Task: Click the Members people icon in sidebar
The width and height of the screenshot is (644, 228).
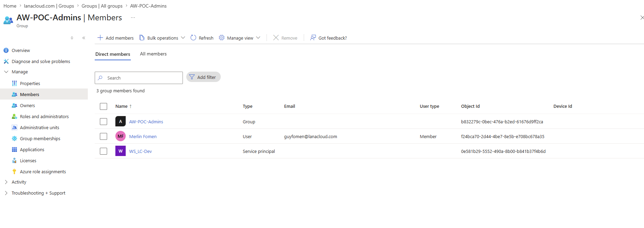Action: coord(14,94)
